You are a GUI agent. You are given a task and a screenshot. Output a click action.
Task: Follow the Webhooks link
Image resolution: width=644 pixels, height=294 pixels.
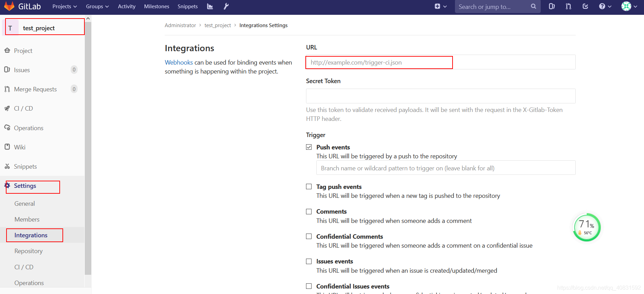point(179,62)
